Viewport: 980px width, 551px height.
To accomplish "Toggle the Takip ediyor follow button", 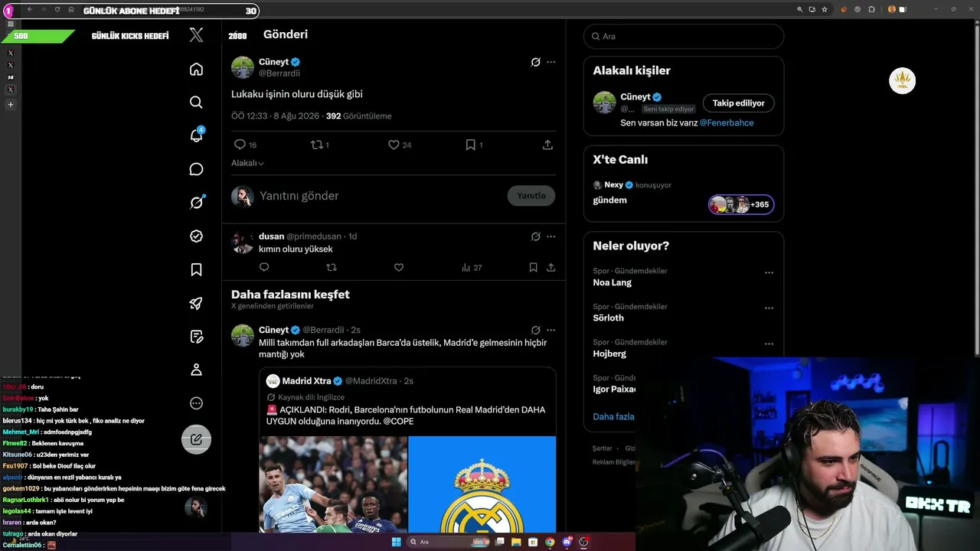I will point(739,103).
